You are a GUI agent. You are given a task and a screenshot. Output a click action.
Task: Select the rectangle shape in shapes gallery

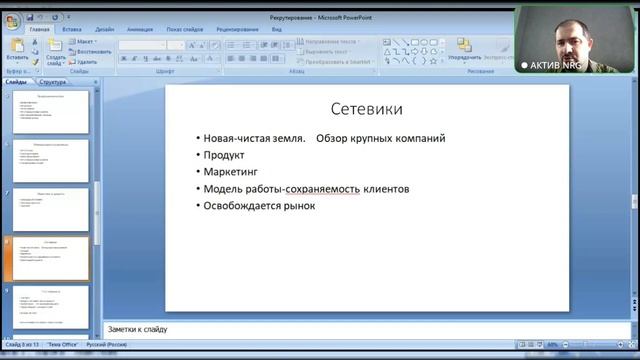click(415, 42)
